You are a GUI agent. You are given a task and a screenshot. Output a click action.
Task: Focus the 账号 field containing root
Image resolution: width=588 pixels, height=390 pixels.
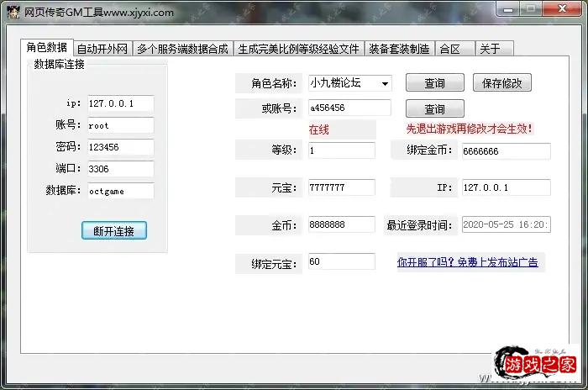[121, 125]
